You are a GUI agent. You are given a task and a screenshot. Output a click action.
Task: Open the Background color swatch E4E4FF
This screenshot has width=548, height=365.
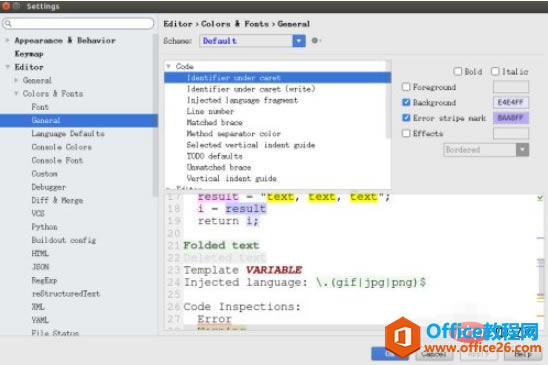[511, 102]
